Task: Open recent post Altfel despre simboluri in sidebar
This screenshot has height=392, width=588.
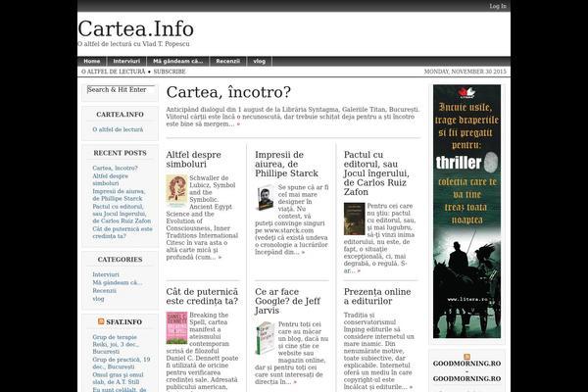Action: 110,179
